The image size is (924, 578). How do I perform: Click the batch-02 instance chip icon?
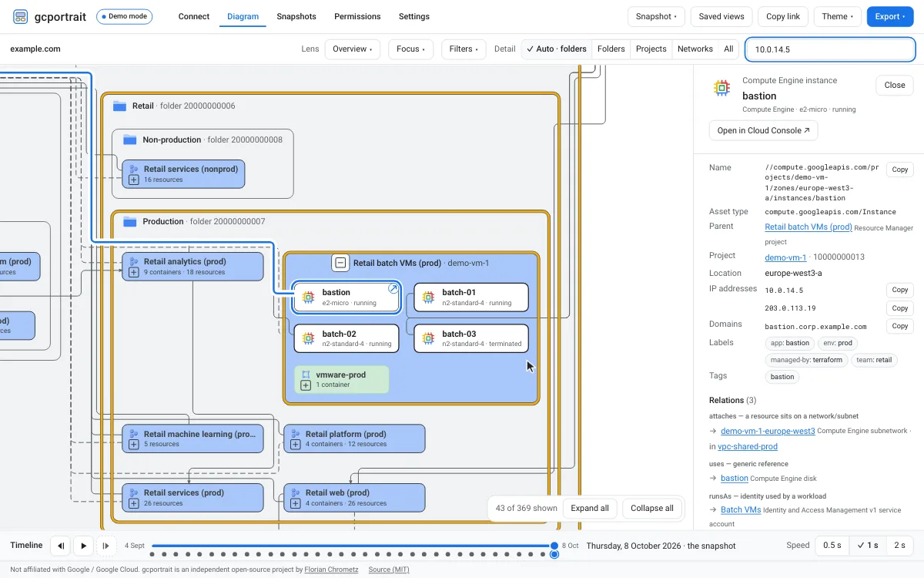tap(308, 338)
